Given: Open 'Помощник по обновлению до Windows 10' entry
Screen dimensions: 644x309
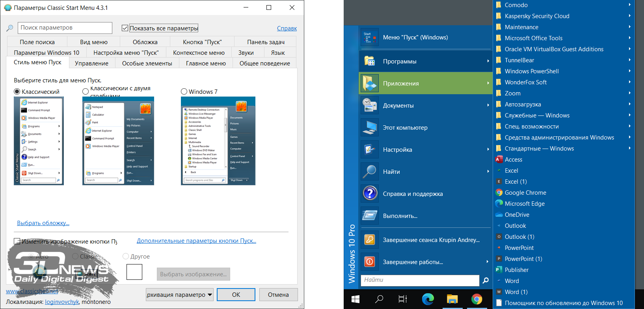Looking at the screenshot, I should 564,303.
